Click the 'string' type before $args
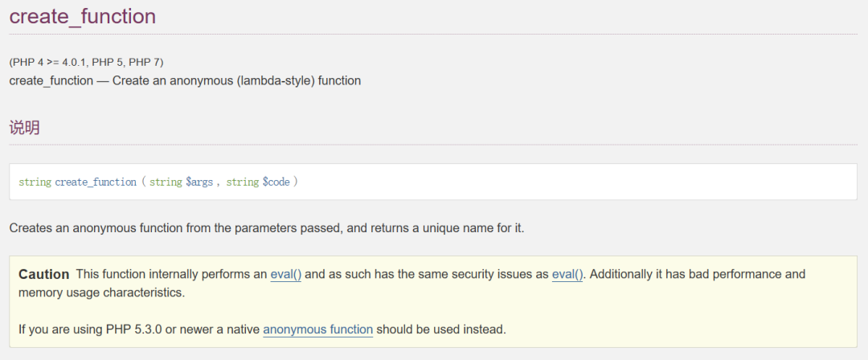Screen dimensions: 868x360 [x=166, y=182]
